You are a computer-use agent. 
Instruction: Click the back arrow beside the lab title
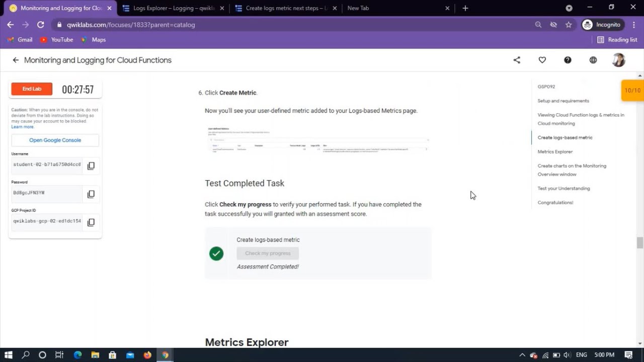point(16,60)
